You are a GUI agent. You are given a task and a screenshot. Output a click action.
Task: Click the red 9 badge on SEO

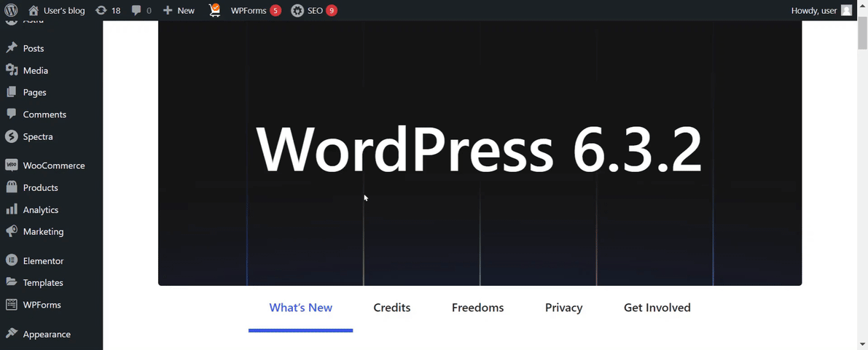pos(331,10)
